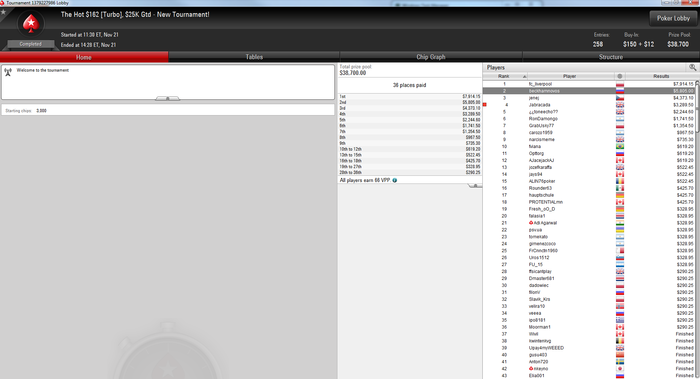Screen dimensions: 700x379
Task: Click red spade icon beside Adi Agarwal
Action: tap(531, 223)
